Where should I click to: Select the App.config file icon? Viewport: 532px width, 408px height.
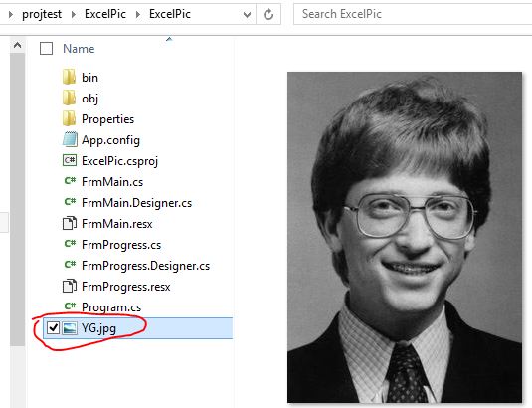[70, 139]
